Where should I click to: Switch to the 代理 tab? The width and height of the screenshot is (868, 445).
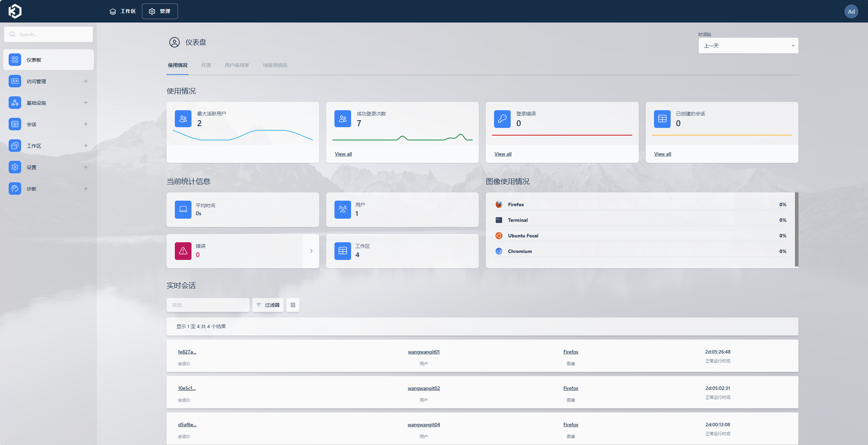(206, 65)
